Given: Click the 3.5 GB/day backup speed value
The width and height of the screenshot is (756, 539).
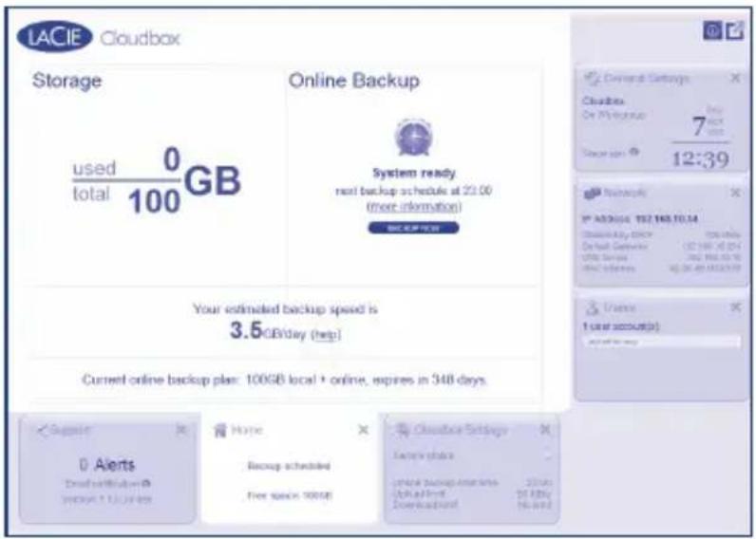Looking at the screenshot, I should click(268, 331).
